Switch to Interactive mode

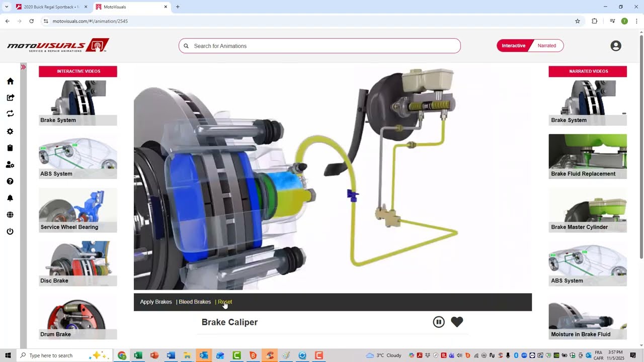[x=513, y=46]
